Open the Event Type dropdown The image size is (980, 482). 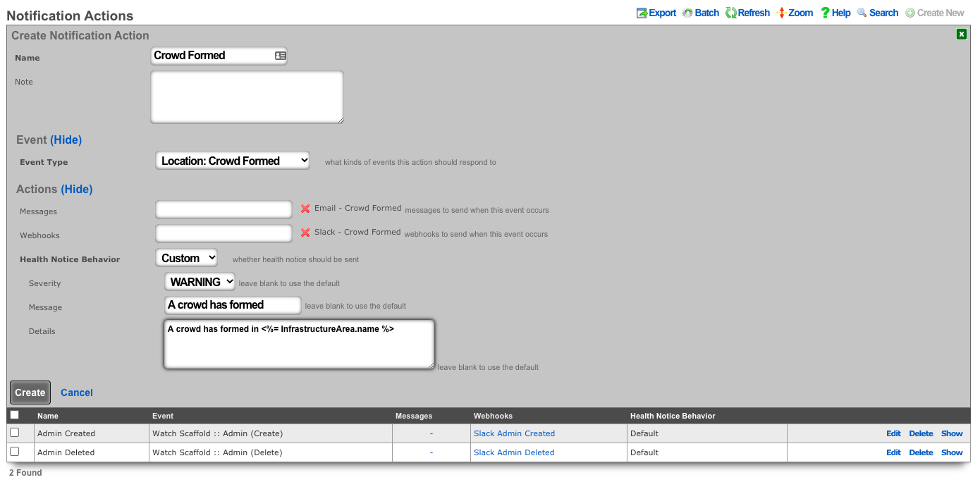(233, 161)
